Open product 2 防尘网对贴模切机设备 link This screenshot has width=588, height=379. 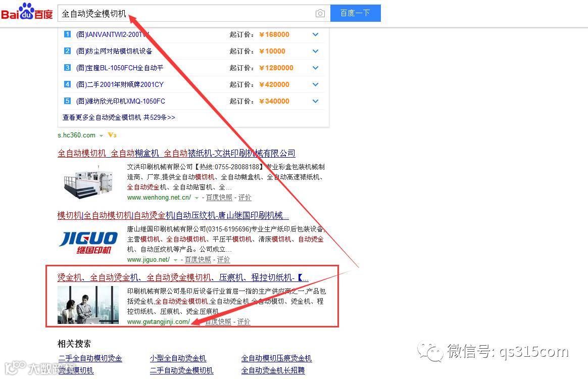tap(114, 51)
